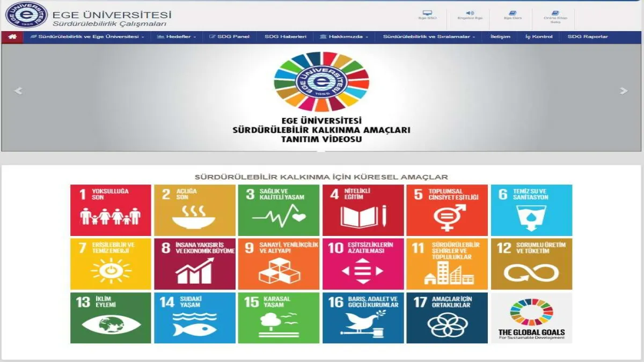Open the Ege Ders book icon
This screenshot has width=644, height=362.
click(x=513, y=13)
